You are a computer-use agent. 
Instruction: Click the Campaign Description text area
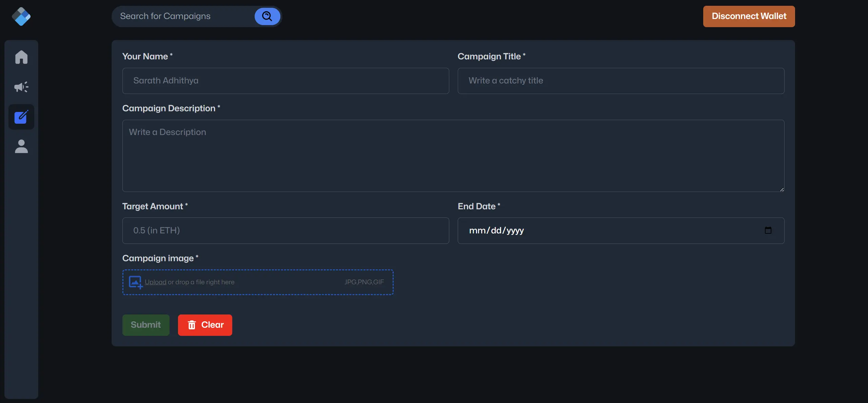tap(453, 156)
